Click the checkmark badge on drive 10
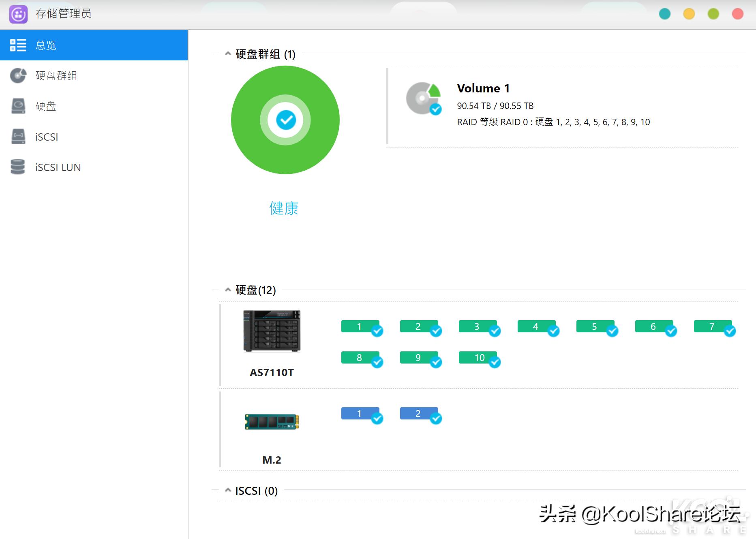This screenshot has width=756, height=539. [x=495, y=362]
